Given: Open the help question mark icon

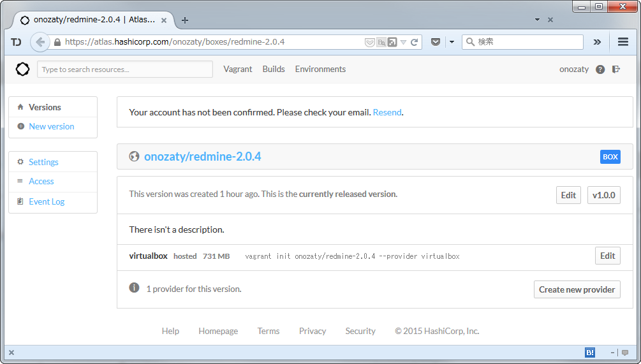Looking at the screenshot, I should pyautogui.click(x=600, y=69).
